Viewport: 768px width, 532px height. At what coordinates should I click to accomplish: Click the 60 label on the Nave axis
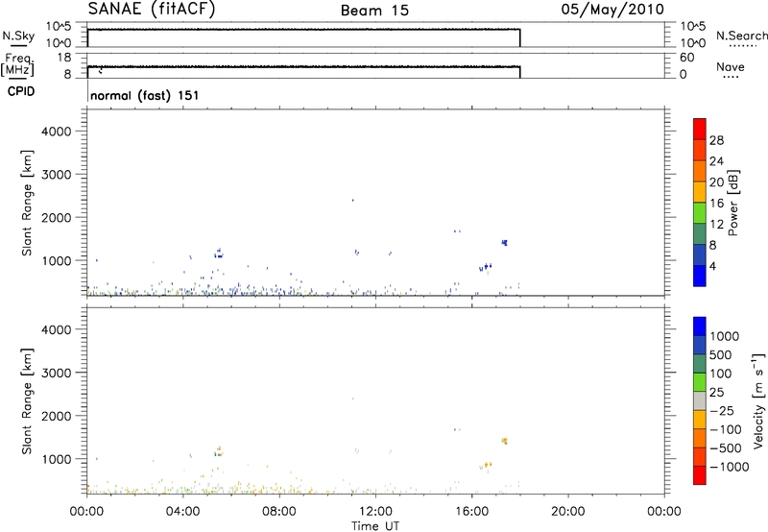[687, 58]
